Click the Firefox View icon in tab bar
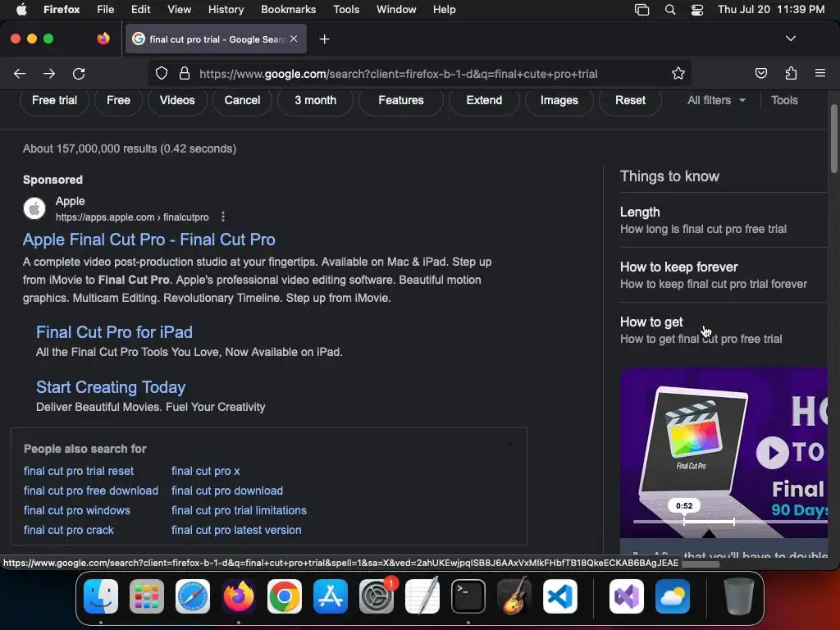840x630 pixels. point(103,39)
